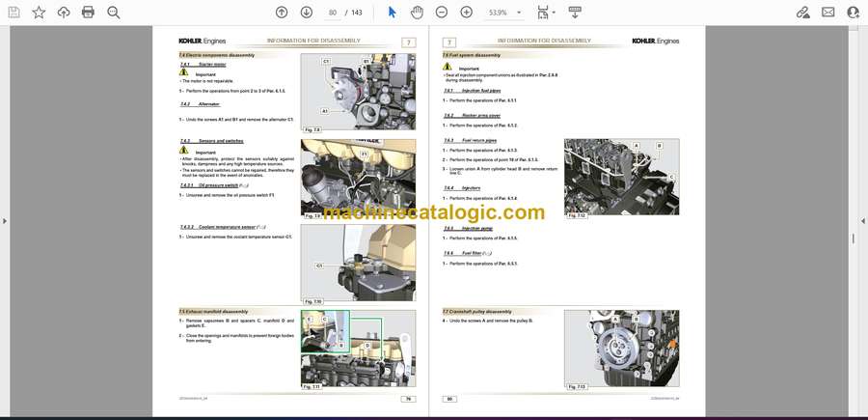The image size is (868, 420).
Task: Open the share with others account icon
Action: click(854, 13)
